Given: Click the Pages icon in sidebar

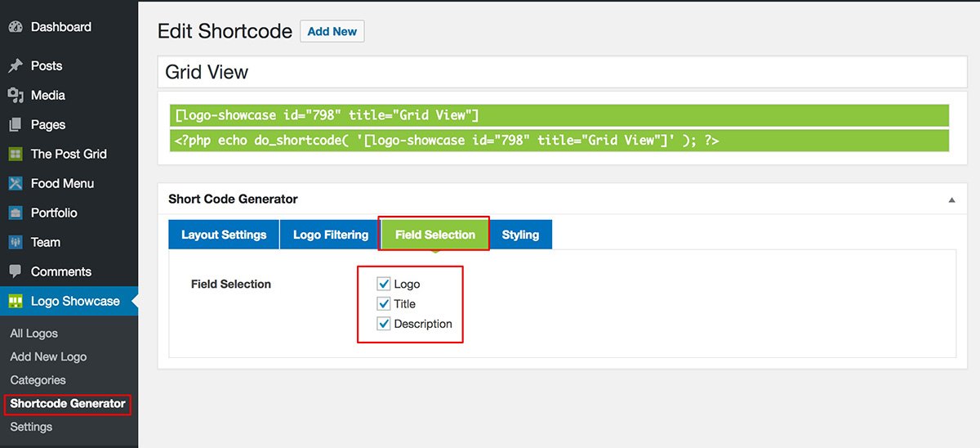Looking at the screenshot, I should pos(16,125).
